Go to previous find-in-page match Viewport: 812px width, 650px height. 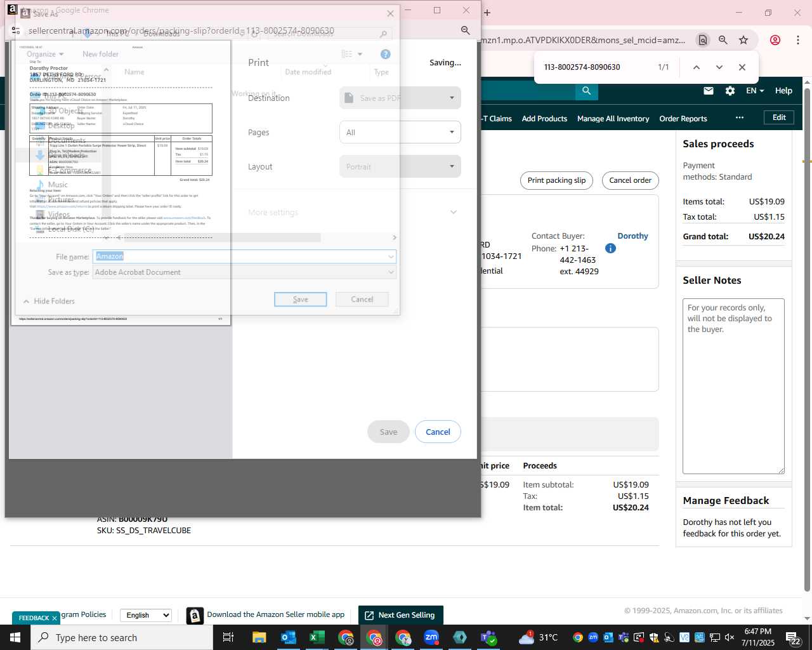[x=696, y=67]
